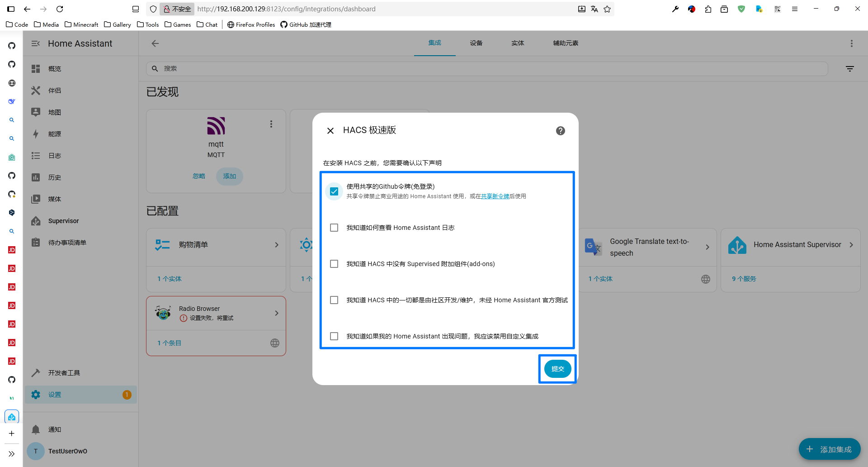Open 地图 map in sidebar

coord(80,112)
